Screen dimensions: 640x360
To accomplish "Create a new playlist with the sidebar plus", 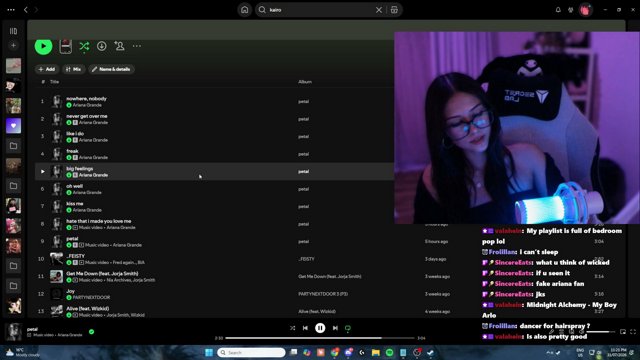I will [13, 45].
